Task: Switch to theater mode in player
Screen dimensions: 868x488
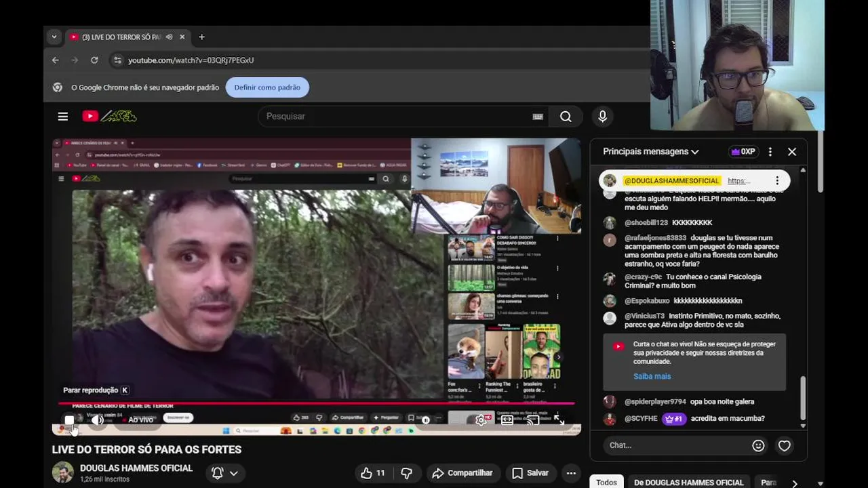Action: point(507,420)
